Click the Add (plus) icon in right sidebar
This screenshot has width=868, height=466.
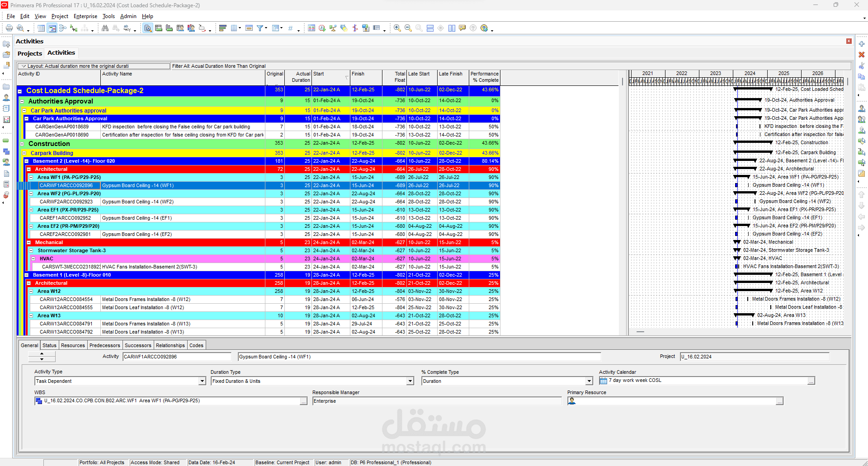[x=862, y=44]
